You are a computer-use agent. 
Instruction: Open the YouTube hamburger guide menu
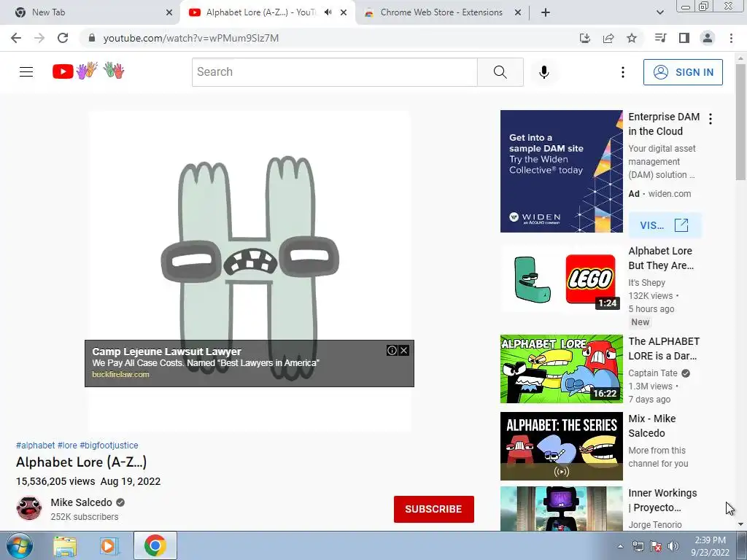26,72
